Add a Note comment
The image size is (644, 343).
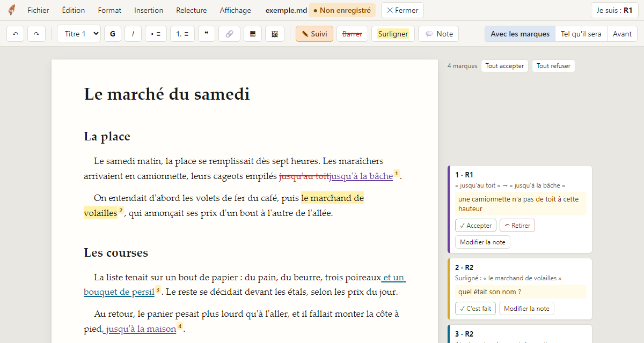(439, 34)
